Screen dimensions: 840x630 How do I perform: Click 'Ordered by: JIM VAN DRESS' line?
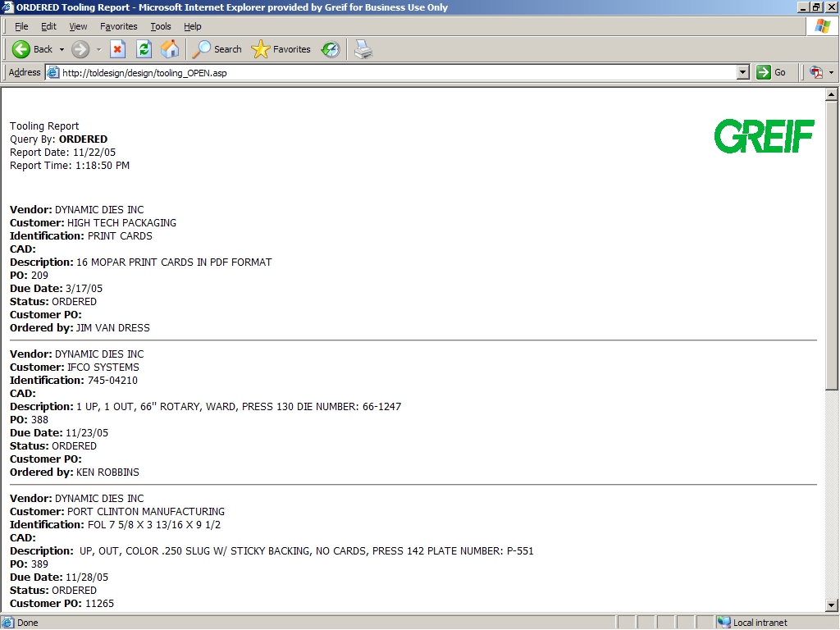(80, 328)
